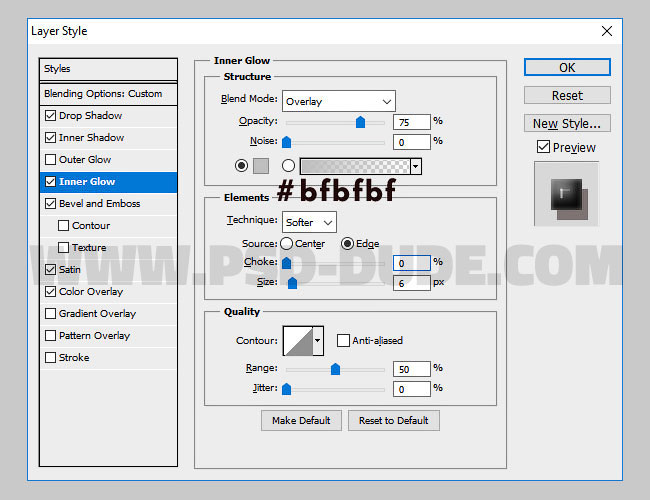Click the Reset button
Screen dimensions: 650x500
pos(567,95)
